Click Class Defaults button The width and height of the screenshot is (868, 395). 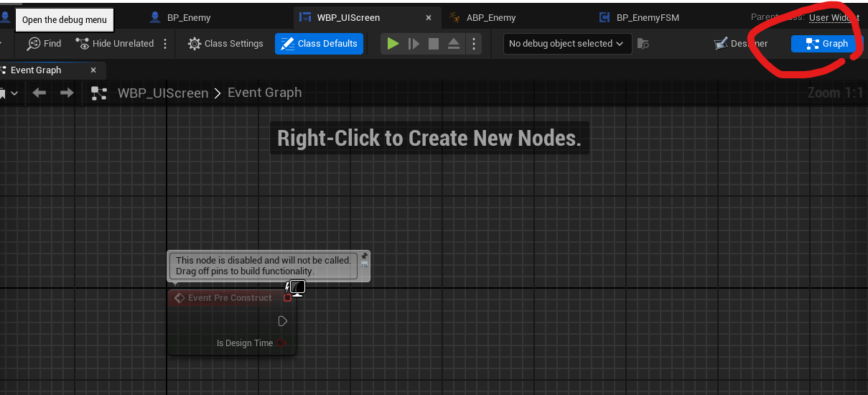pos(319,44)
